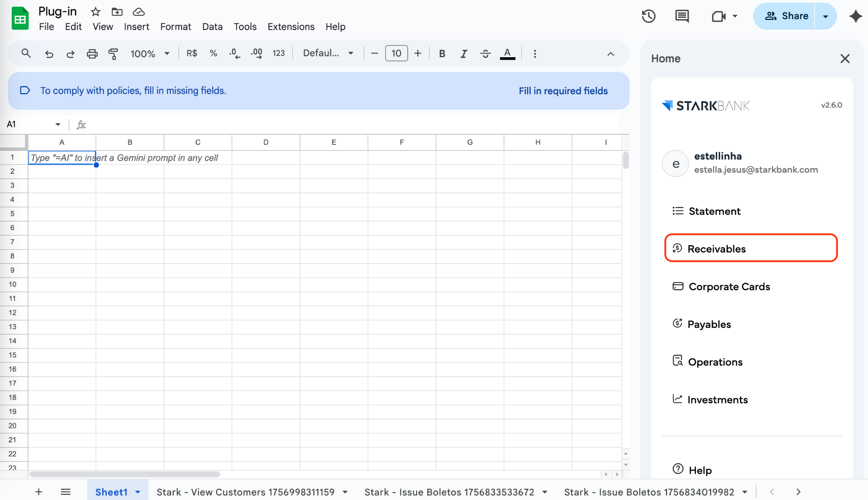This screenshot has width=868, height=500.
Task: Click Fill in required fields link
Action: [x=563, y=91]
